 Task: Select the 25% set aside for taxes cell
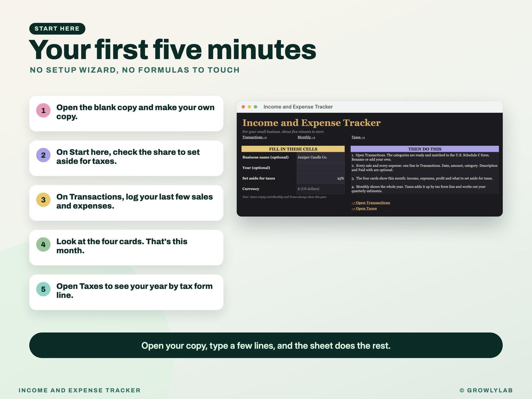point(321,178)
